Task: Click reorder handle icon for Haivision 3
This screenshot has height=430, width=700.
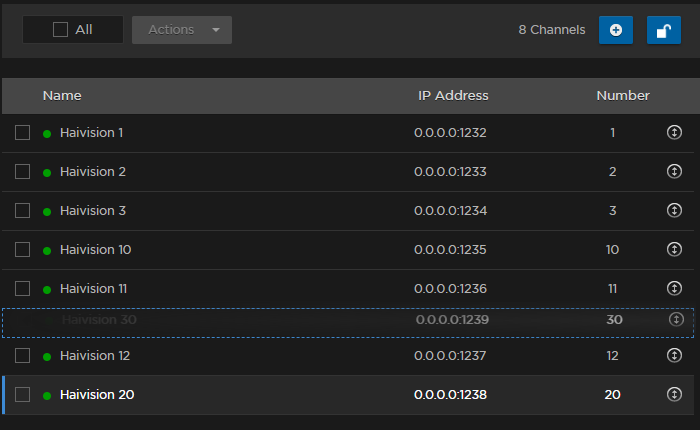Action: pos(674,210)
